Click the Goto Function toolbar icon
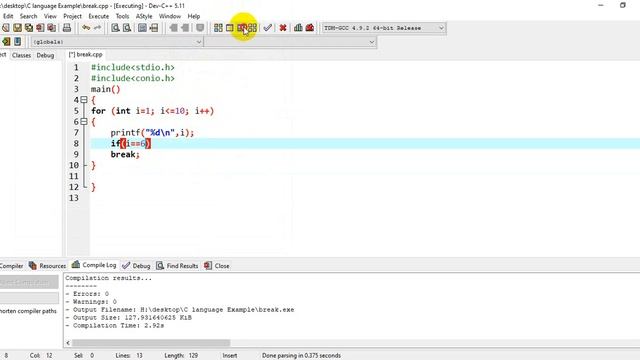 [x=142, y=28]
